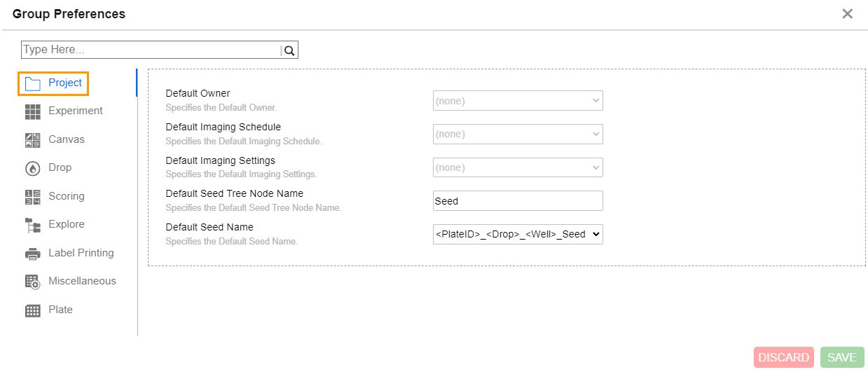The height and width of the screenshot is (372, 868).
Task: Open the Default Seed Name dropdown
Action: pos(518,234)
